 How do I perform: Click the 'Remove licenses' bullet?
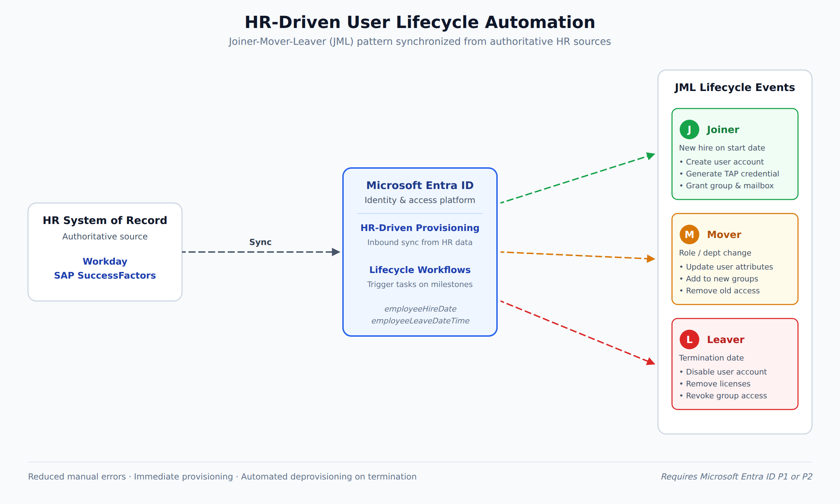click(x=715, y=384)
